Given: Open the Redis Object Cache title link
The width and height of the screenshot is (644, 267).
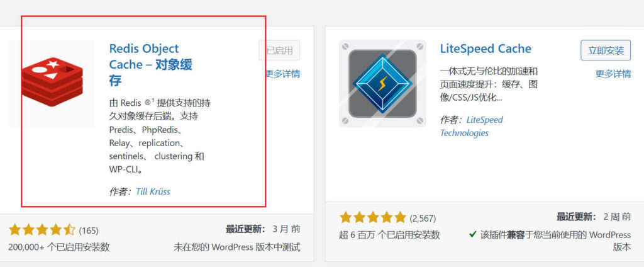Looking at the screenshot, I should (151, 65).
